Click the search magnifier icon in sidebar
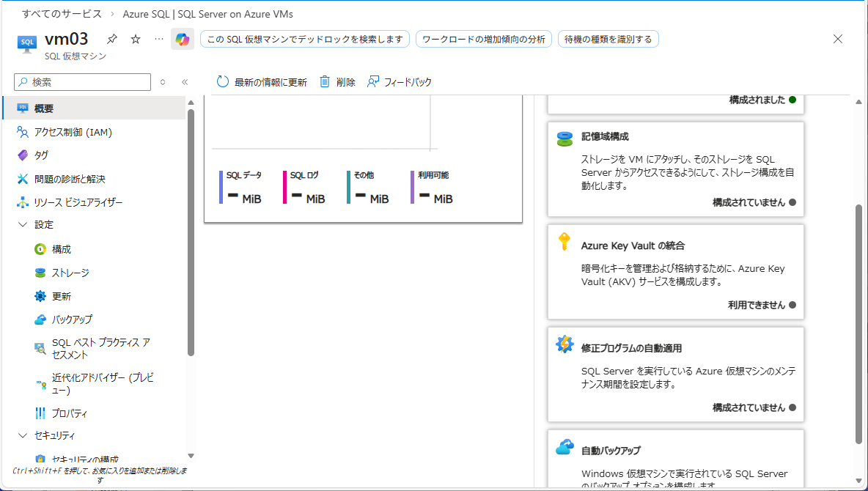 [x=23, y=82]
